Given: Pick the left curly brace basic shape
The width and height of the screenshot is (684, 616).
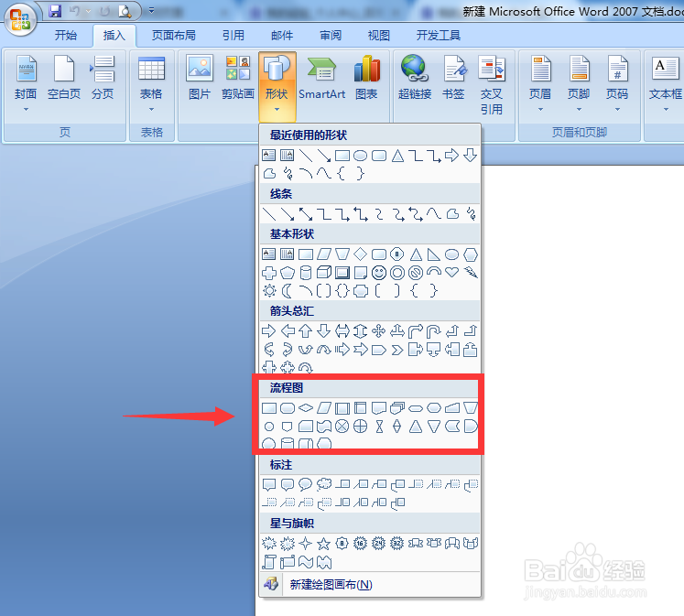Looking at the screenshot, I should pyautogui.click(x=415, y=291).
